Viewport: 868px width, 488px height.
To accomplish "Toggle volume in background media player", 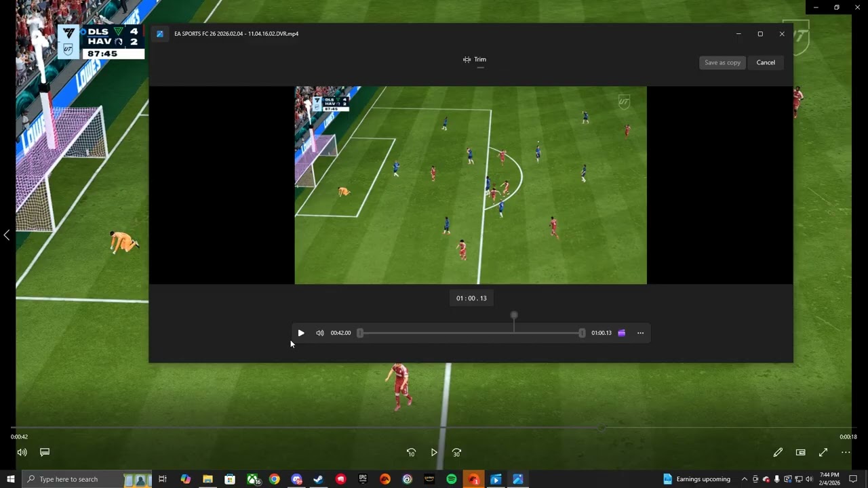I will (22, 452).
